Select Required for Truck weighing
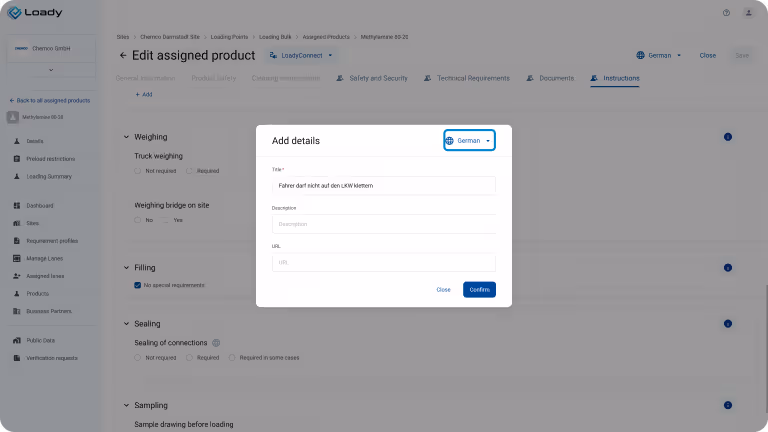 pyautogui.click(x=189, y=171)
